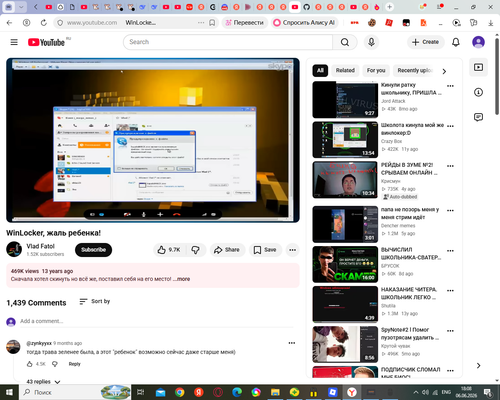Launch Chrome from the taskbar
Image resolution: width=500 pixels, height=400 pixels.
[x=180, y=392]
